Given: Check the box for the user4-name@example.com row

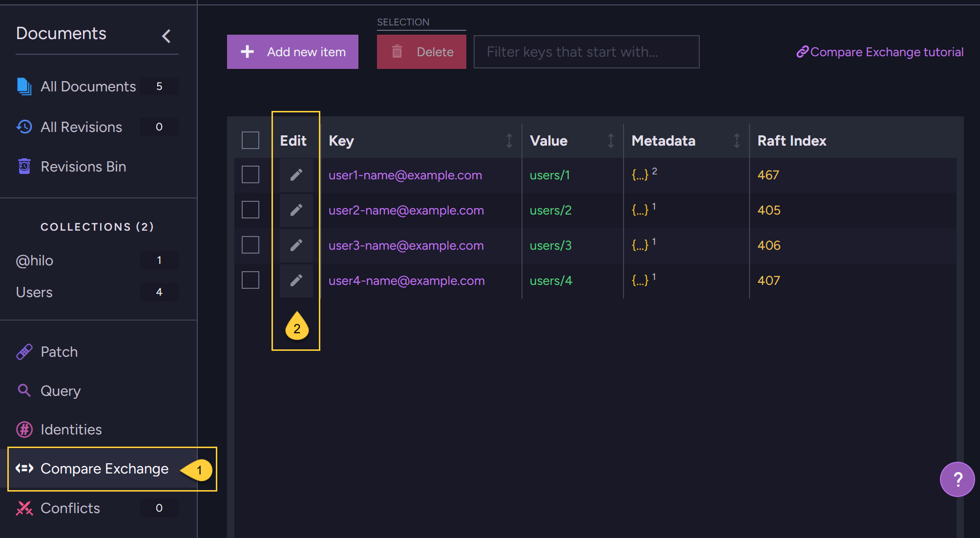Looking at the screenshot, I should (250, 280).
